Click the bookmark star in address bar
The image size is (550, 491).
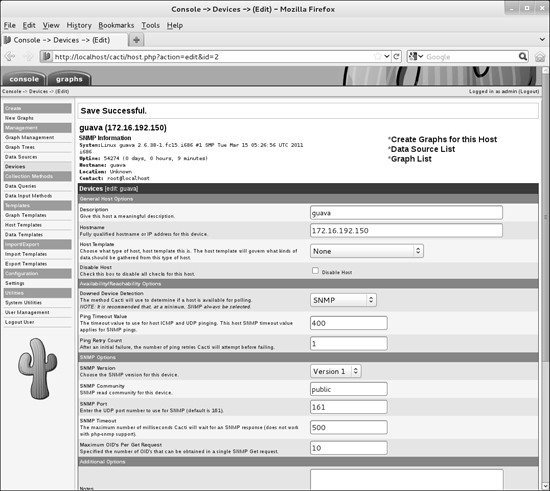[377, 56]
